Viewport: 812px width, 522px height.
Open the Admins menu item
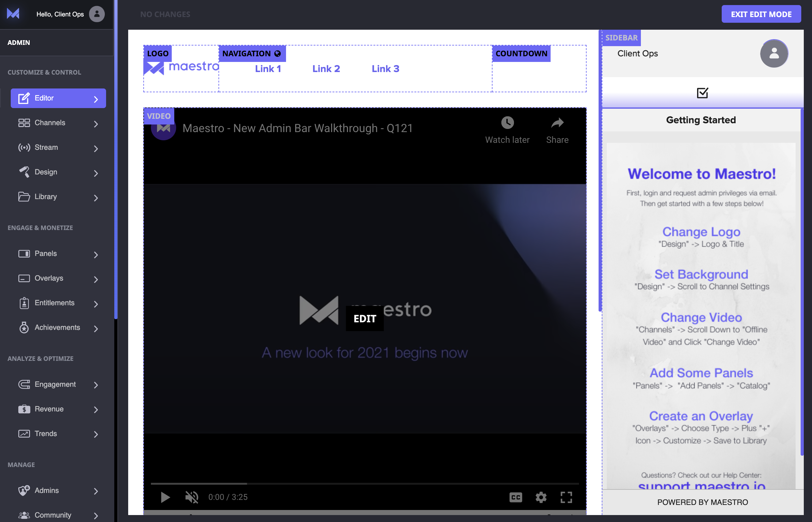coord(58,490)
